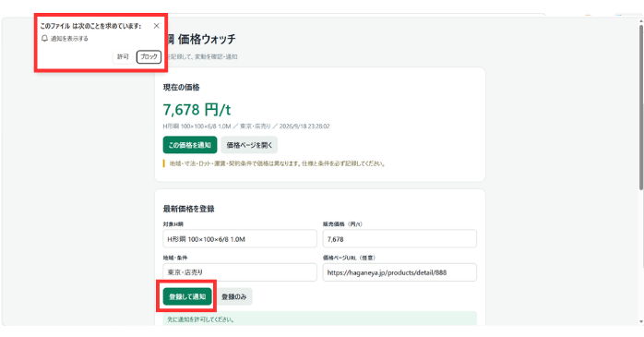
Task: Block notifications with the ブロック button
Action: point(149,56)
